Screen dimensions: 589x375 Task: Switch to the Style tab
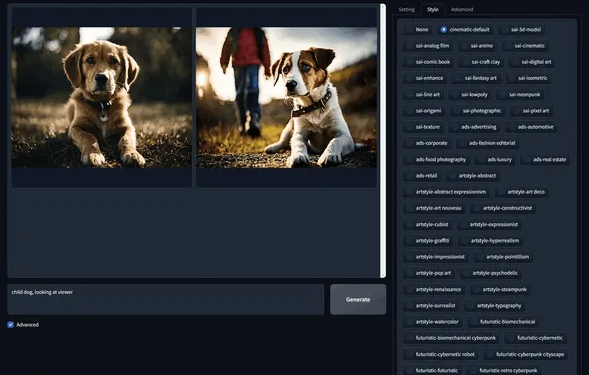coord(432,9)
